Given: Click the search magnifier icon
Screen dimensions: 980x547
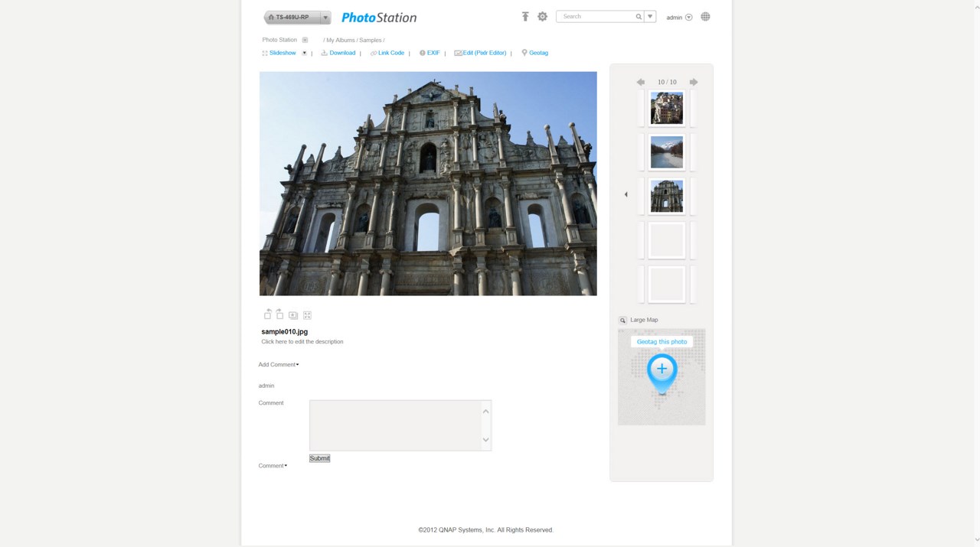Looking at the screenshot, I should tap(639, 16).
